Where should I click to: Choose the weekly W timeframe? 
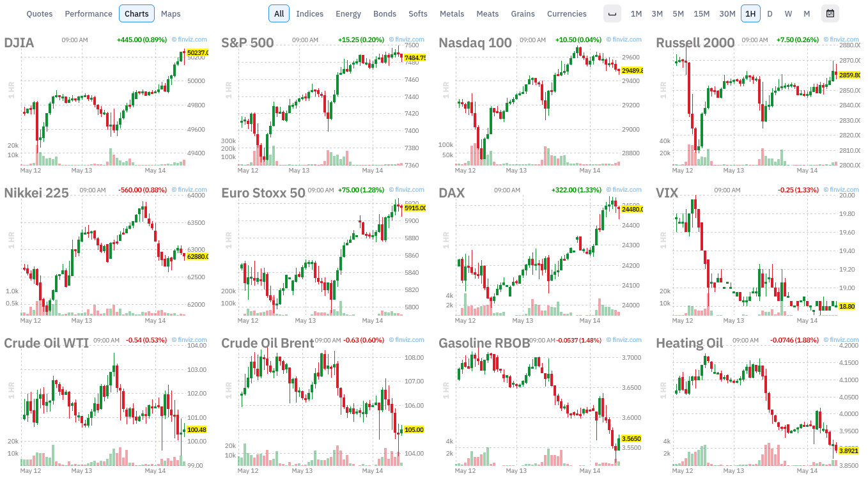pyautogui.click(x=788, y=13)
